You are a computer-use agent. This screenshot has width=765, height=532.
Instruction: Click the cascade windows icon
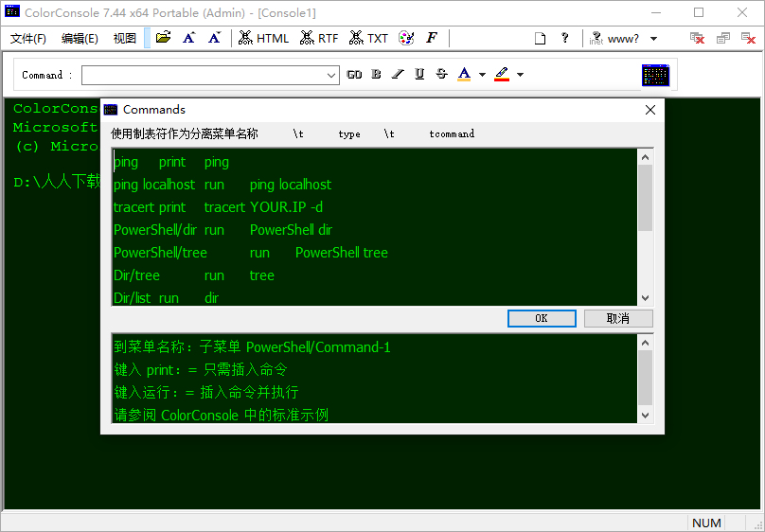[722, 38]
